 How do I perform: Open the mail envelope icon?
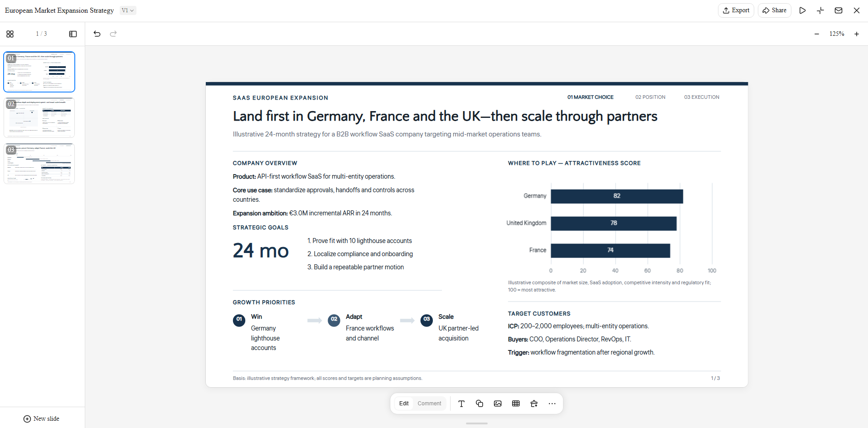coord(839,10)
